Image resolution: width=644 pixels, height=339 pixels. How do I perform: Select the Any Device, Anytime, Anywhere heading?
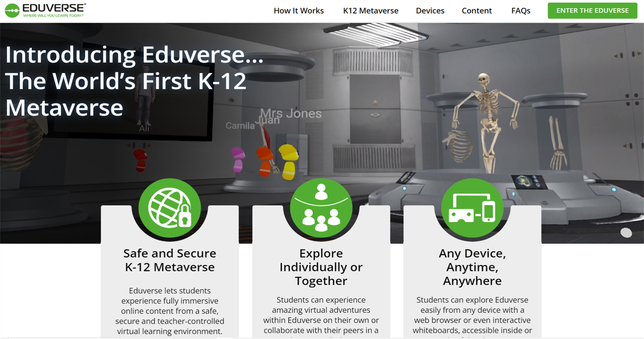[x=472, y=267]
